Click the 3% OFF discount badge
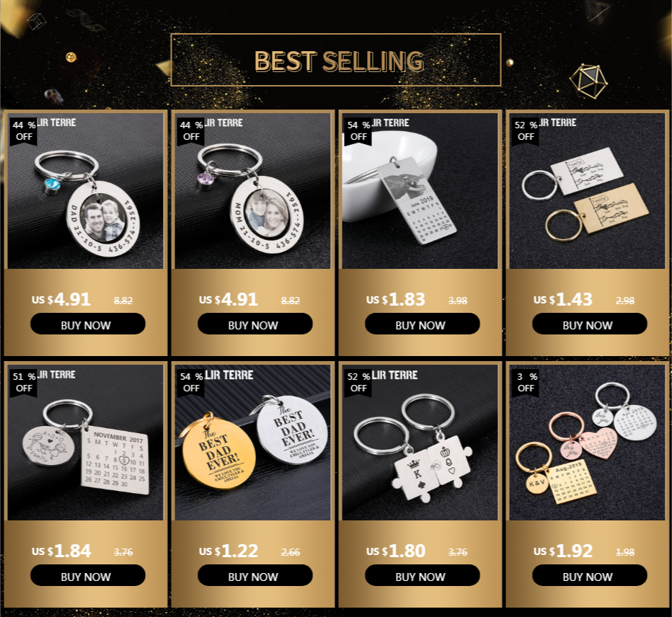Image resolution: width=672 pixels, height=617 pixels. click(527, 382)
